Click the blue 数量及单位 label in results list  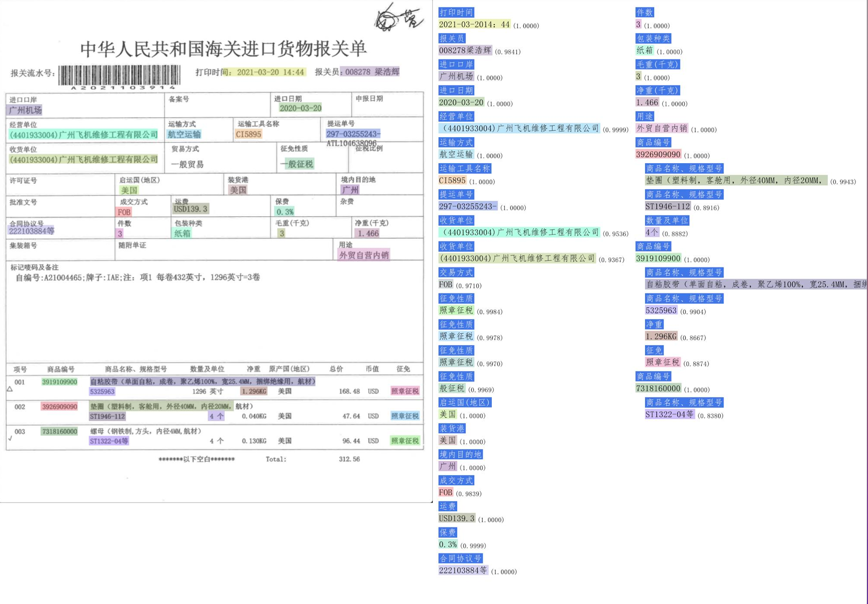[667, 220]
